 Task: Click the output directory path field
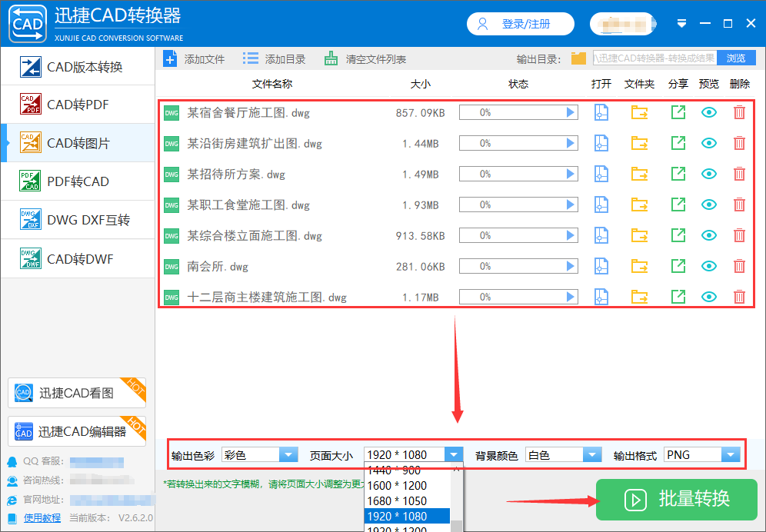654,58
